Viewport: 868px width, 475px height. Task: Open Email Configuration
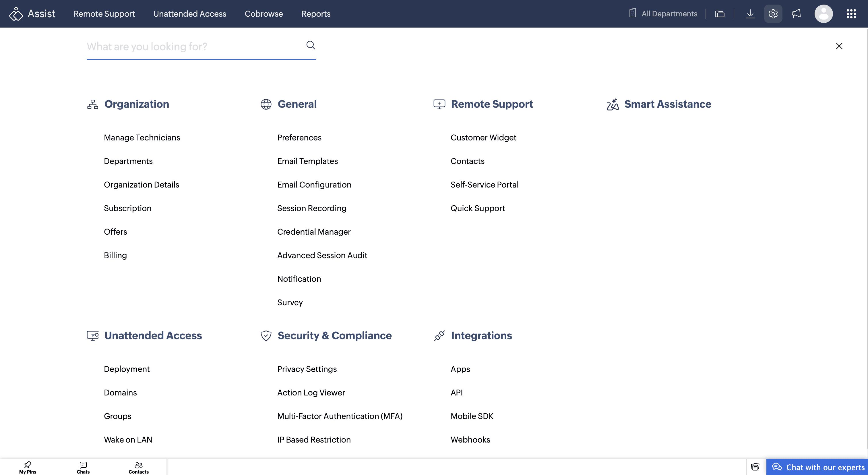(x=314, y=185)
